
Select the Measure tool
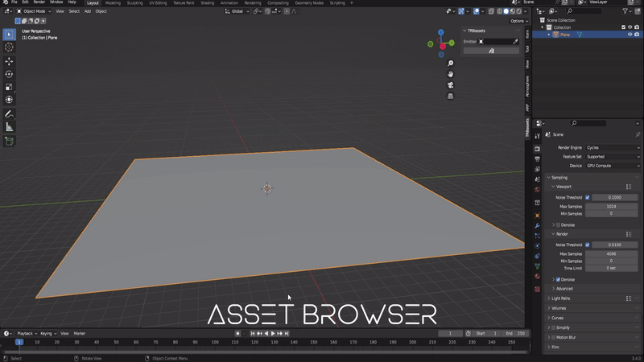(9, 127)
